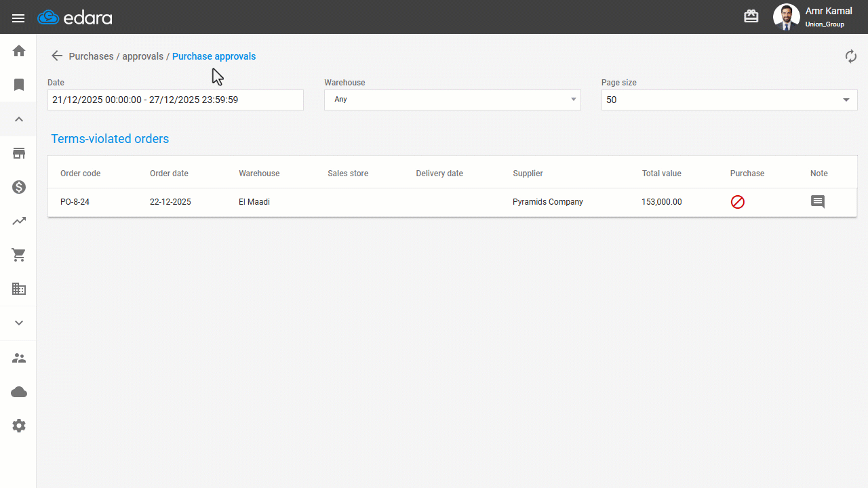
Task: Open the gift rewards icon in header
Action: [751, 16]
